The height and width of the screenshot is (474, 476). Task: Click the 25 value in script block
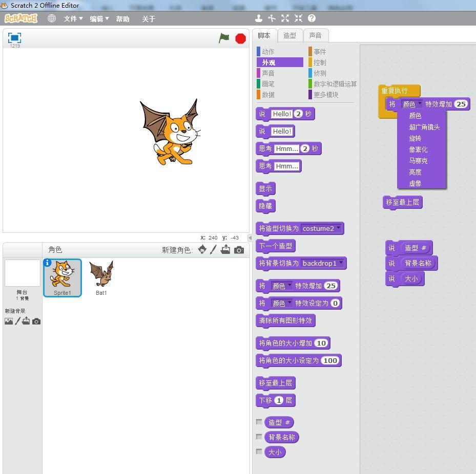[461, 104]
